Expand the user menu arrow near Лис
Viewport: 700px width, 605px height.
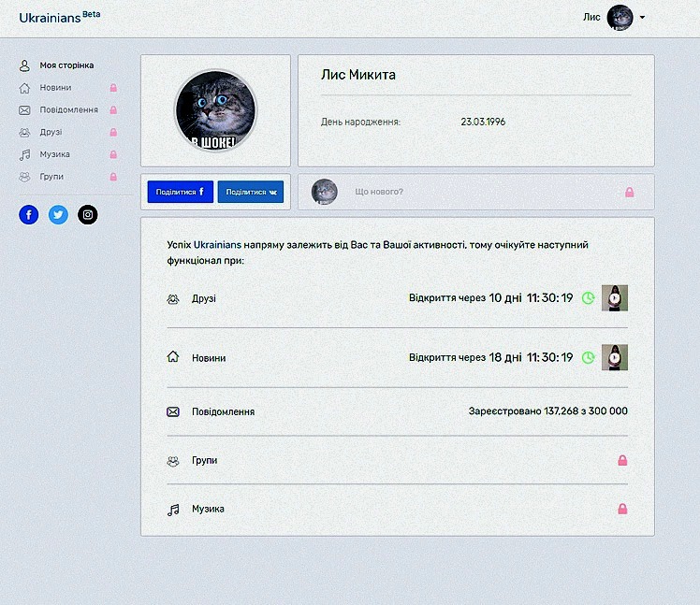643,18
